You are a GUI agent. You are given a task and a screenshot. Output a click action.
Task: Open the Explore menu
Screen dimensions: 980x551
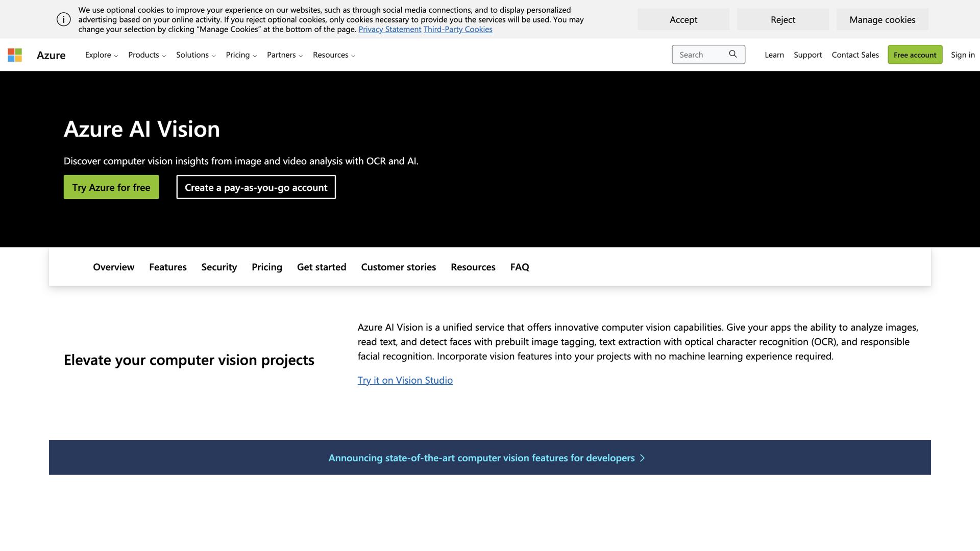(101, 55)
